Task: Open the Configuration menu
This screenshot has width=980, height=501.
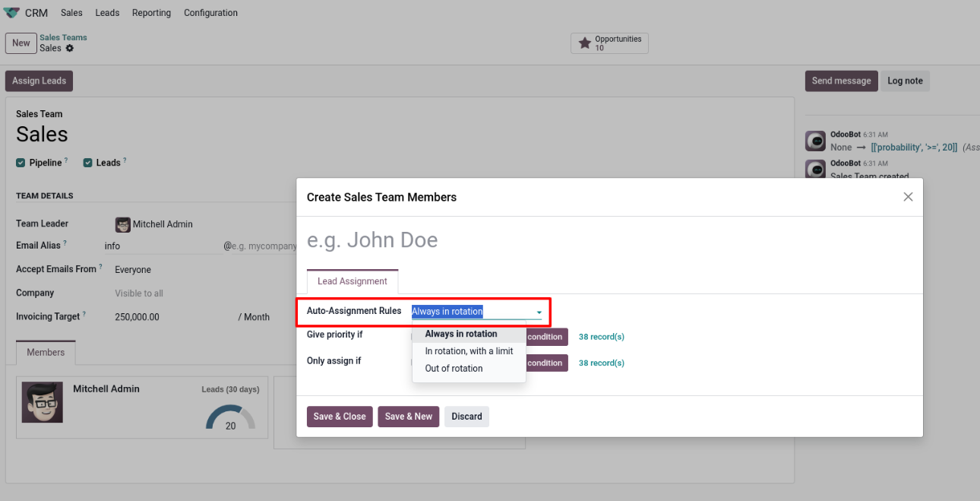Action: point(210,13)
